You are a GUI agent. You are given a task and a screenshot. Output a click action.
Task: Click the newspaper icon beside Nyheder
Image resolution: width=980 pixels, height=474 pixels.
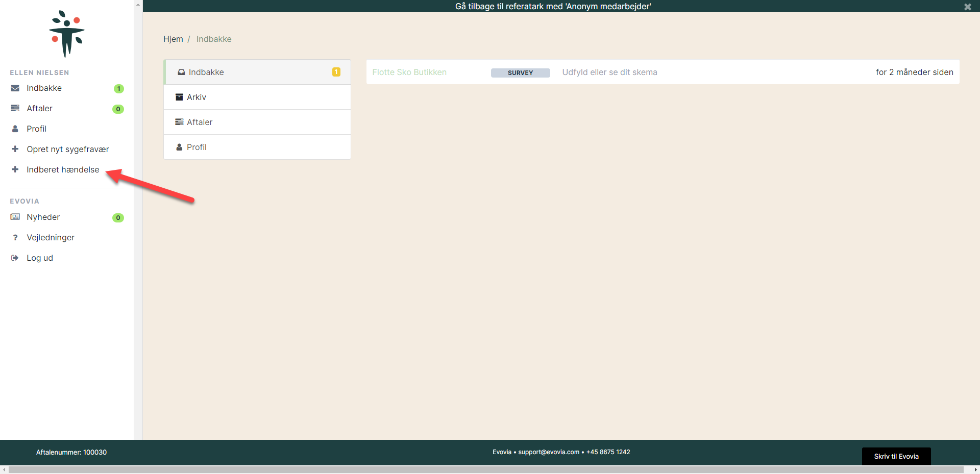pyautogui.click(x=15, y=217)
